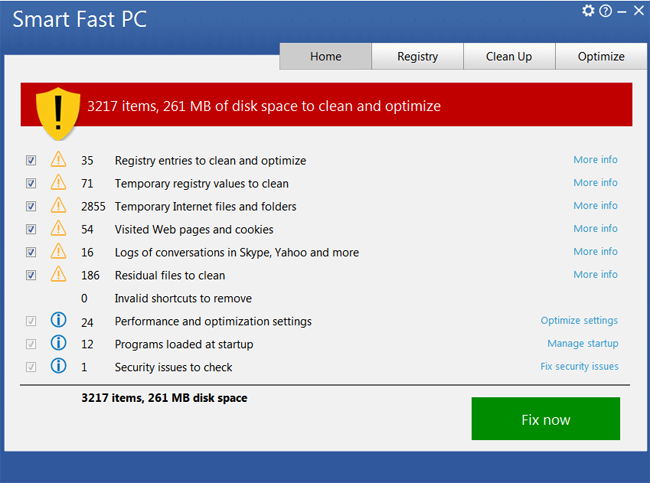The image size is (650, 483).
Task: Click info icon beside Security issues to check
Action: point(58,367)
